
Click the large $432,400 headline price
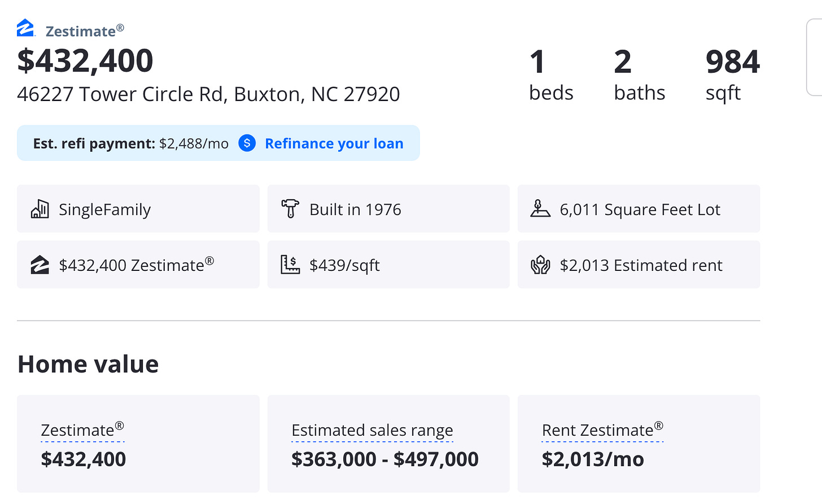pos(85,61)
